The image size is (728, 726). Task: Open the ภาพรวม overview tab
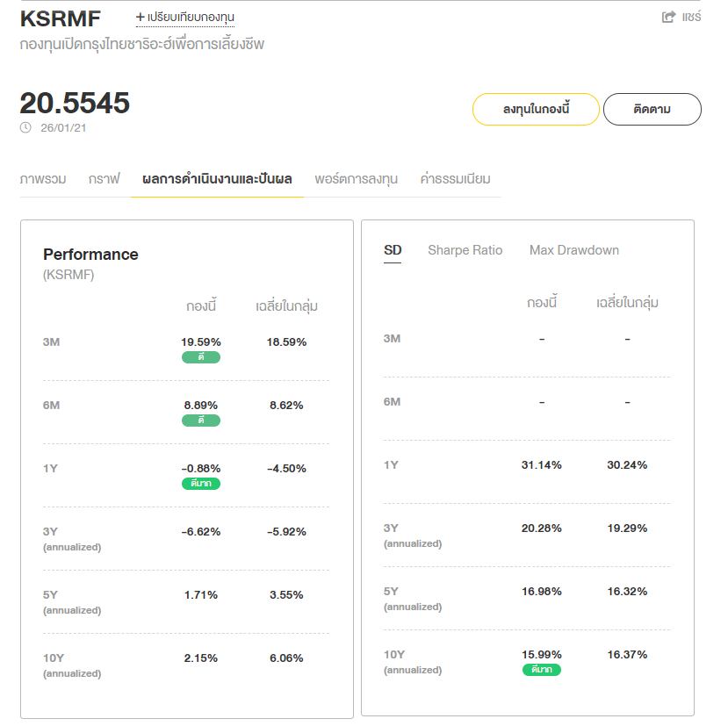pos(43,179)
